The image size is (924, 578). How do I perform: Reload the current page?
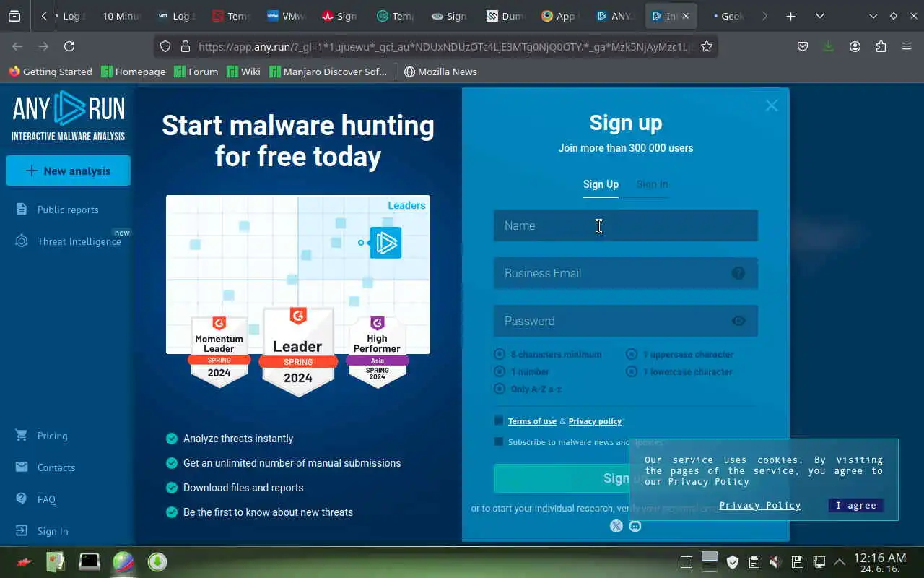pos(69,46)
